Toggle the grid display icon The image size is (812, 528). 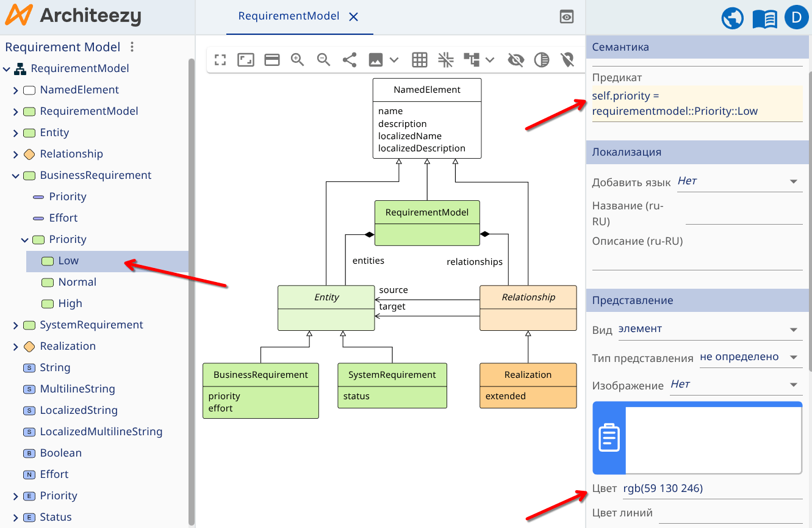pyautogui.click(x=419, y=60)
